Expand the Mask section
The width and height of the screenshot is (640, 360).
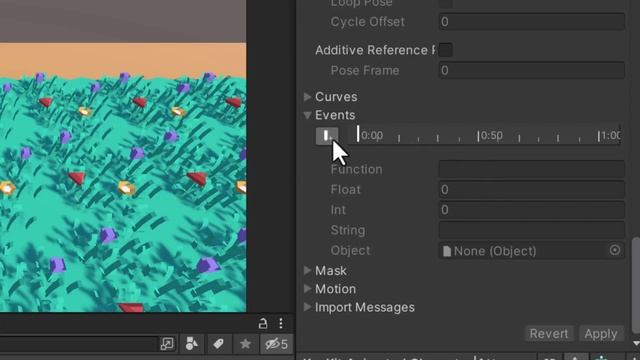pos(308,270)
